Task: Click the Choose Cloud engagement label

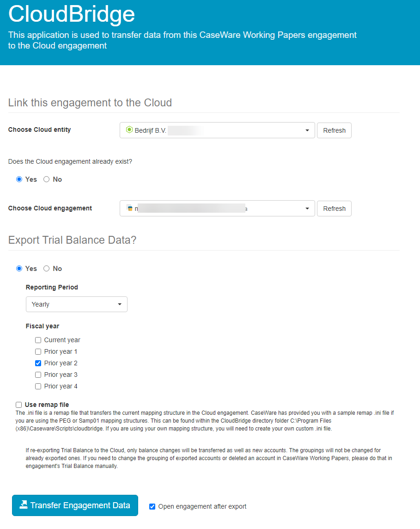Action: pos(50,208)
